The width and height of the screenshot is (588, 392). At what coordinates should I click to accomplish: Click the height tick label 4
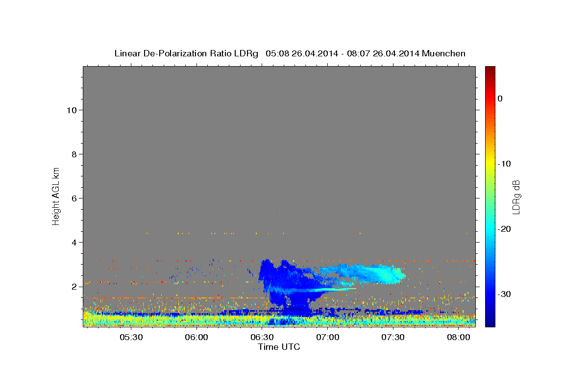point(74,242)
